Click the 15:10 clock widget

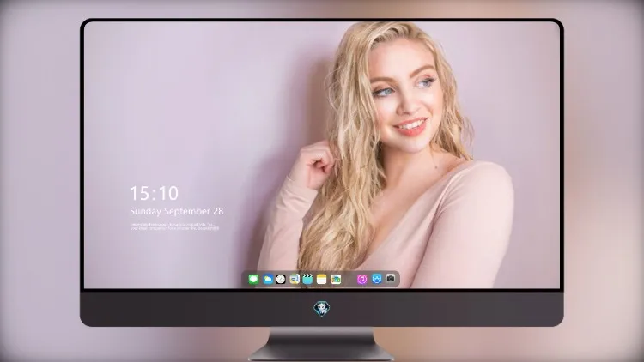coord(154,193)
